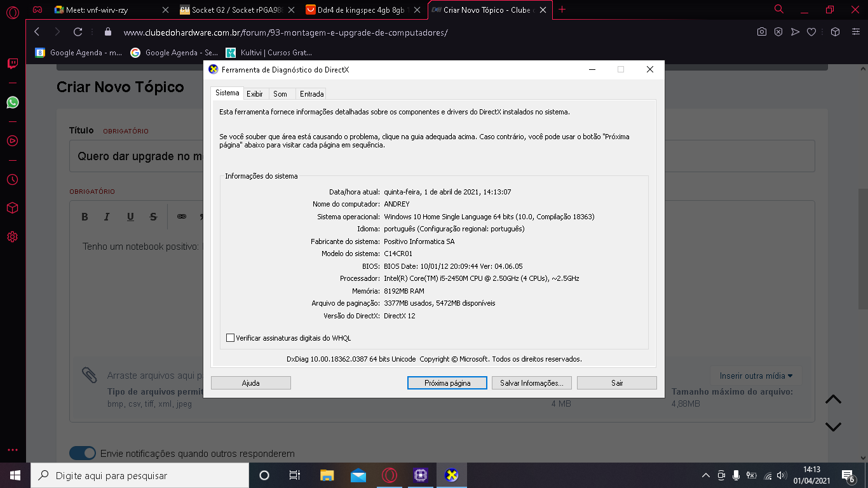This screenshot has height=488, width=868.
Task: Search tabs with magnifier icon
Action: [779, 10]
